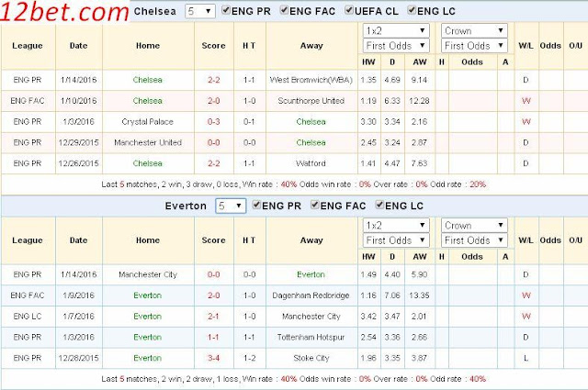Click Scunthorpe United team name

(x=311, y=101)
